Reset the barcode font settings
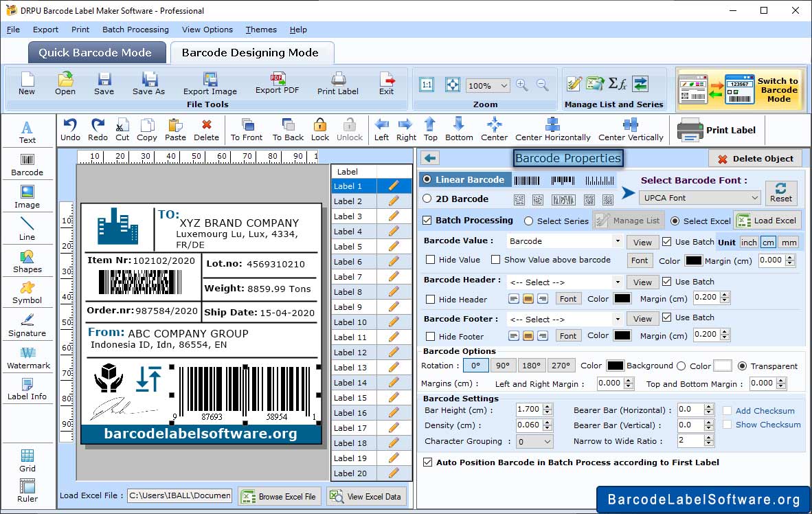The image size is (812, 514). (780, 192)
